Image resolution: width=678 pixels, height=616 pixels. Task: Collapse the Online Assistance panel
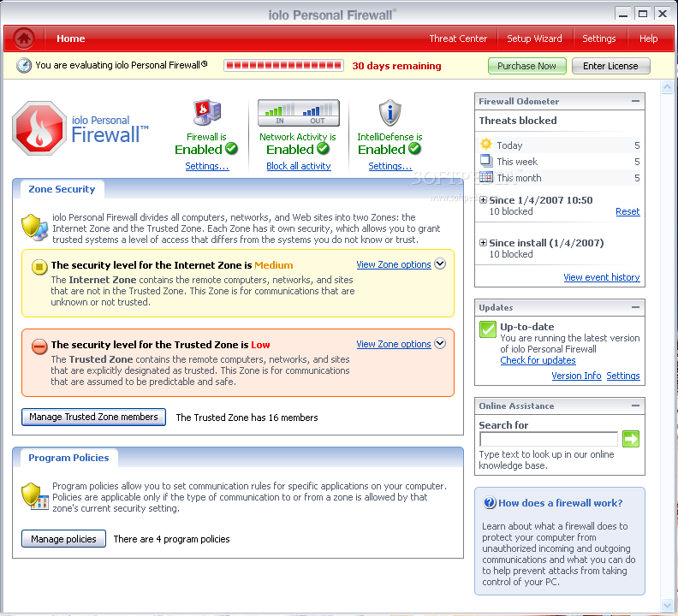[635, 406]
